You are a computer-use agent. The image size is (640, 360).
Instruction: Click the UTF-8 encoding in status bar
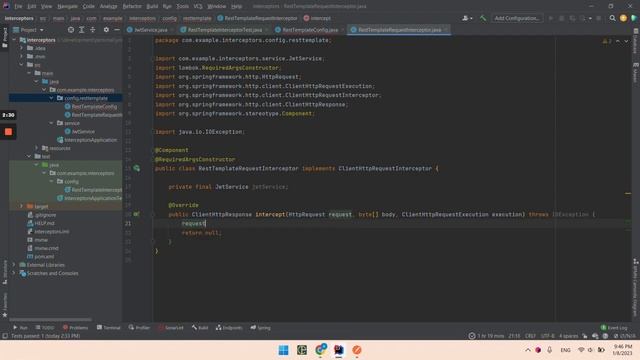[547, 336]
